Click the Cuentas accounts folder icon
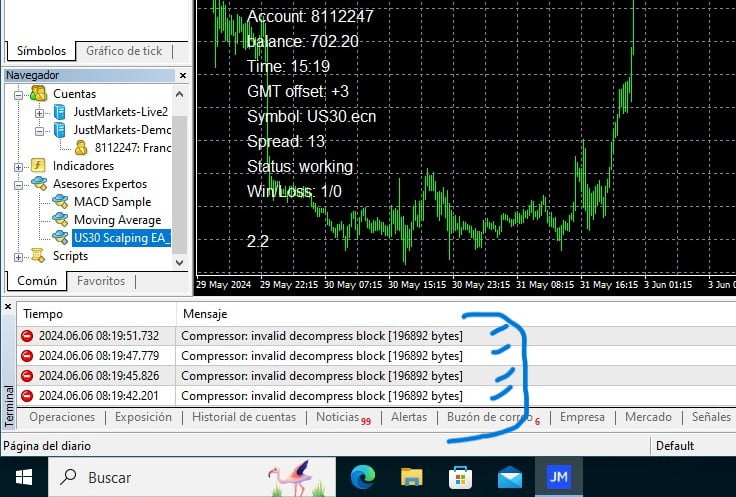This screenshot has width=736, height=497. [39, 93]
